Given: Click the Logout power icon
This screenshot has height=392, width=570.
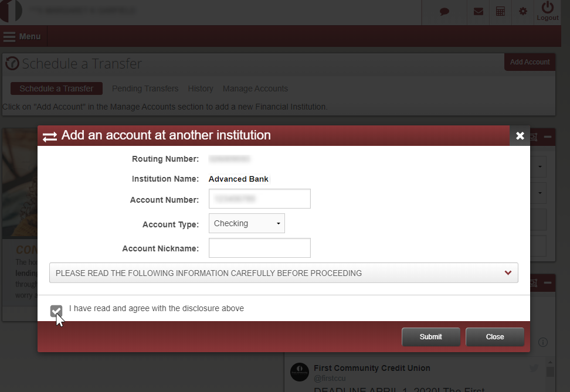Looking at the screenshot, I should 548,11.
